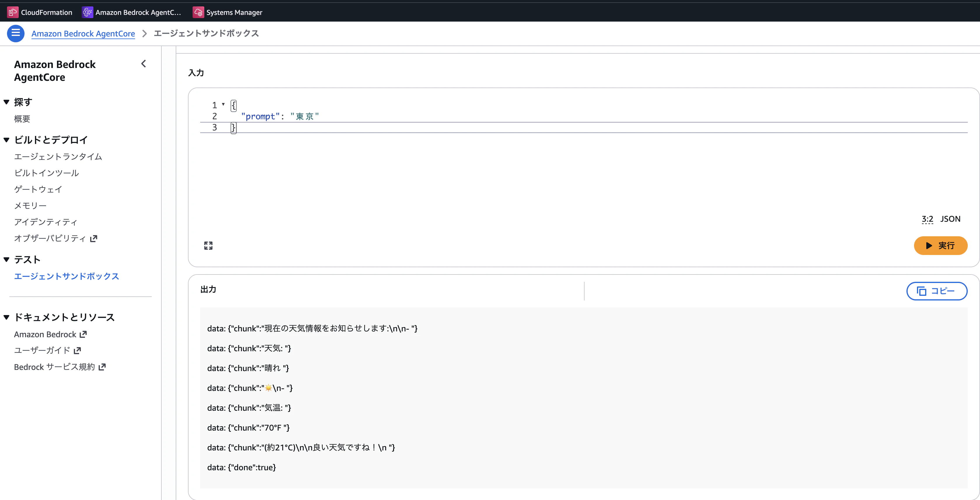Click the "prompt" key in the editor
Image resolution: width=980 pixels, height=500 pixels.
point(260,116)
